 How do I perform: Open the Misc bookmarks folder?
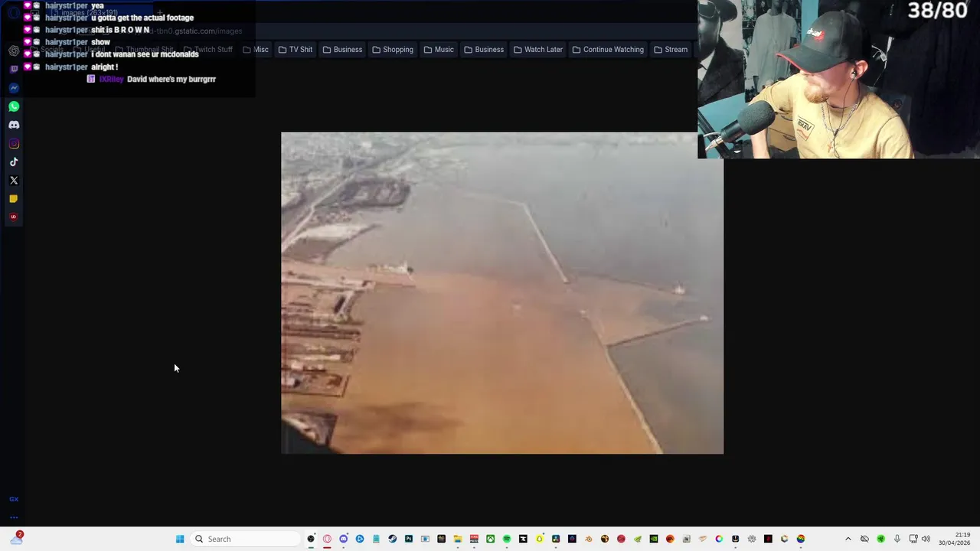point(256,50)
